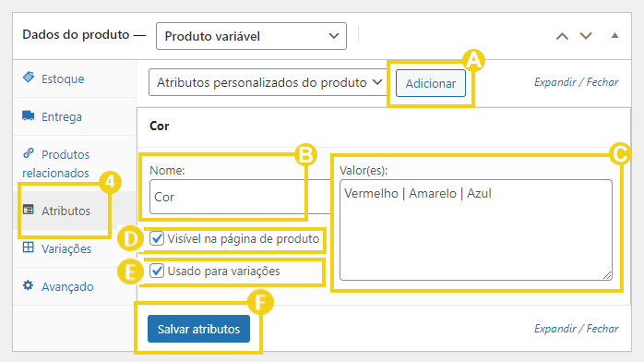Click the Variações grid icon
644x362 pixels.
pyautogui.click(x=29, y=247)
